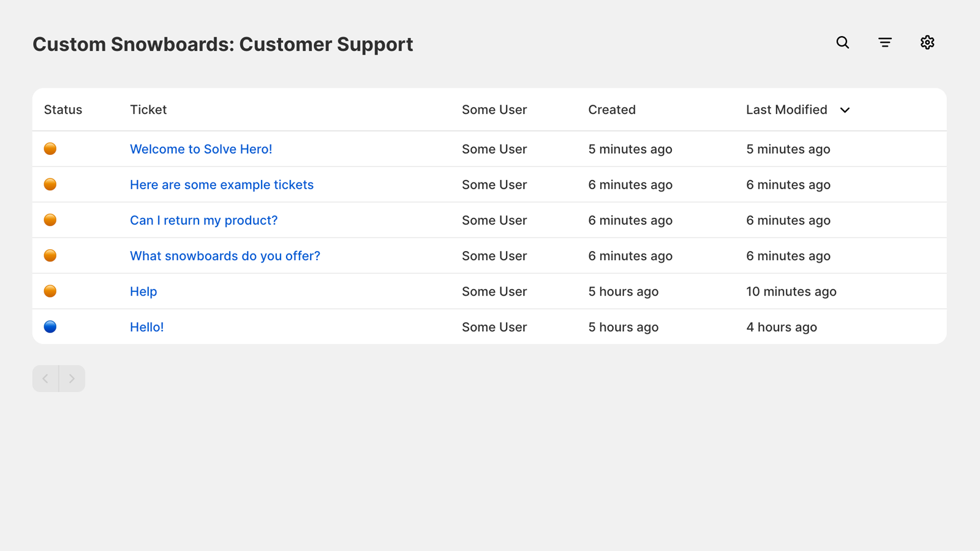
Task: Click status dot for What snowboards ticket
Action: 50,256
